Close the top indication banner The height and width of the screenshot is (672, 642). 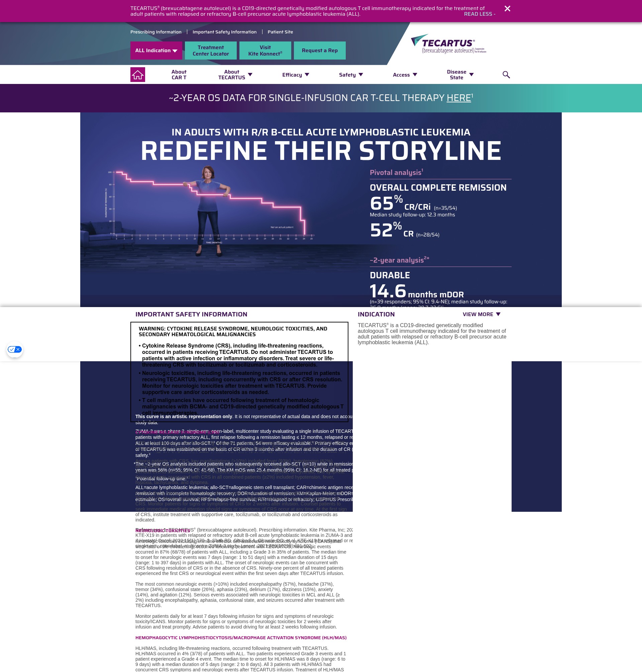[507, 9]
